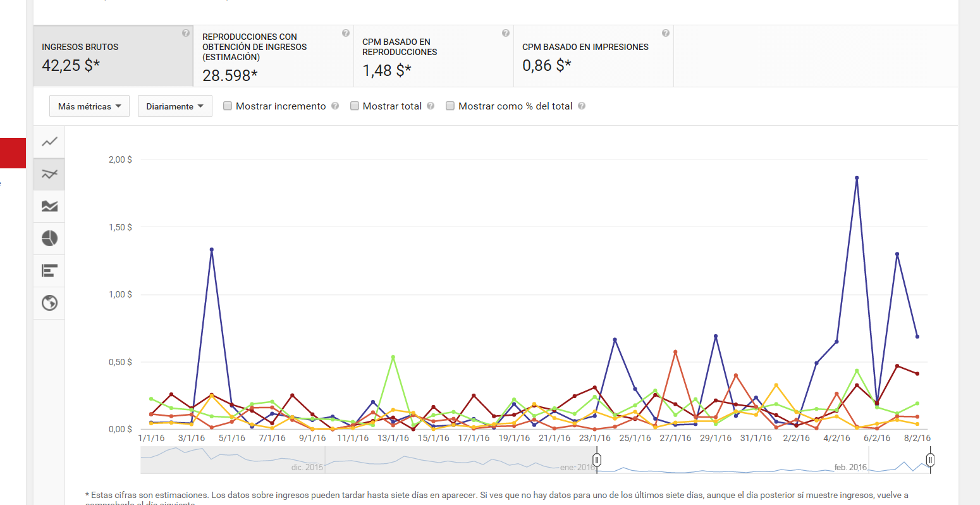Click the right date range slider handle
The height and width of the screenshot is (505, 980).
point(930,460)
